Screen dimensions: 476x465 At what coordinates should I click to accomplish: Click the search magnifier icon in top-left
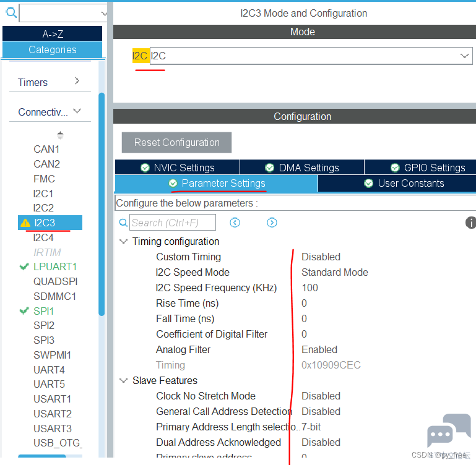pyautogui.click(x=11, y=13)
